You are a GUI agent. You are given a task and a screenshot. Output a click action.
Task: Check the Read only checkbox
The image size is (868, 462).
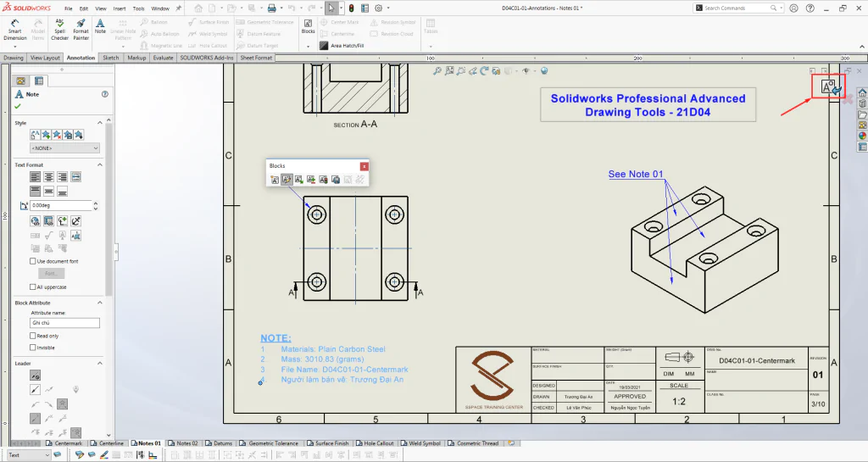(x=33, y=336)
